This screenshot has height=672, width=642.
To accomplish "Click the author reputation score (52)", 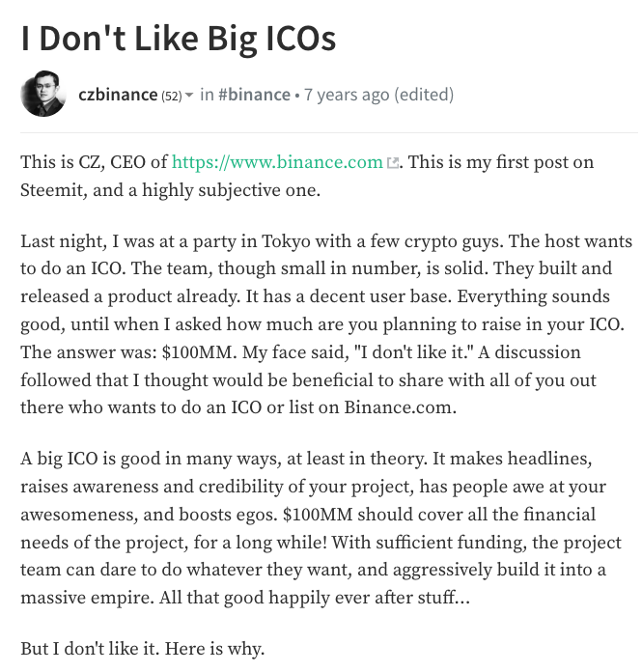I will [171, 96].
